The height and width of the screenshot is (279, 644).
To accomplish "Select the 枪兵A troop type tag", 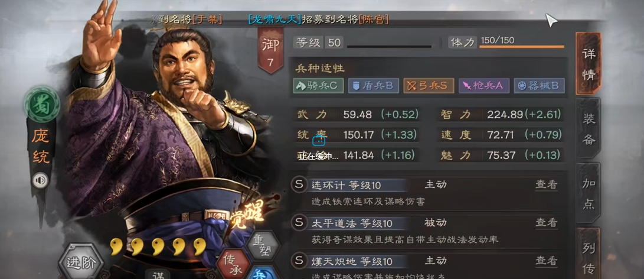I will point(484,86).
